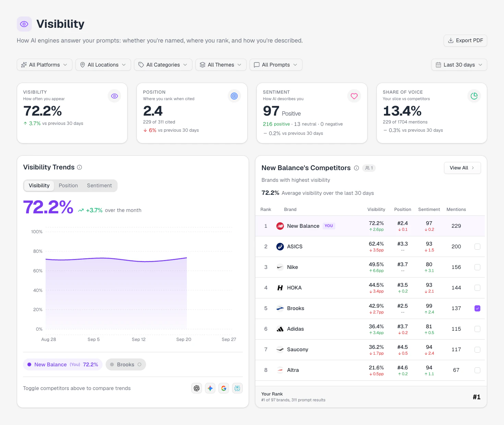Viewport: 504px width, 425px height.
Task: Click the "216 positive" sentiment count
Action: coord(276,124)
